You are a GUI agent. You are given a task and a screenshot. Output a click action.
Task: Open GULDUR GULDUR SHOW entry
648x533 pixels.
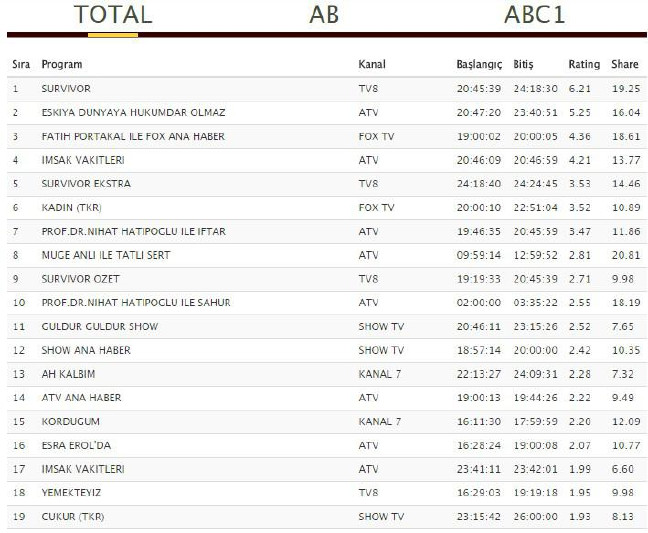[x=100, y=326]
